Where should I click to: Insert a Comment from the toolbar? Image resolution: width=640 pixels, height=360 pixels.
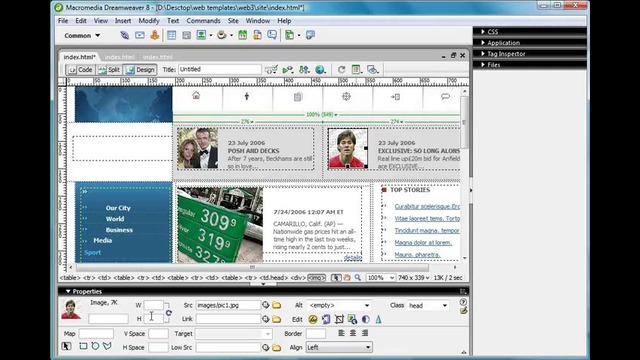272,35
